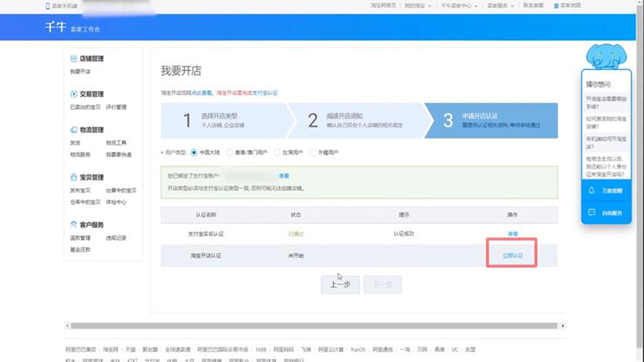Open 我要开店 in the sidebar
This screenshot has width=644, height=362.
(x=80, y=72)
